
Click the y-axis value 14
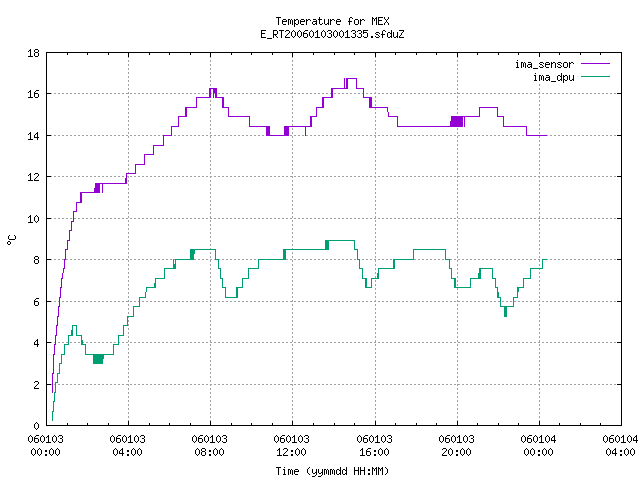[x=33, y=136]
